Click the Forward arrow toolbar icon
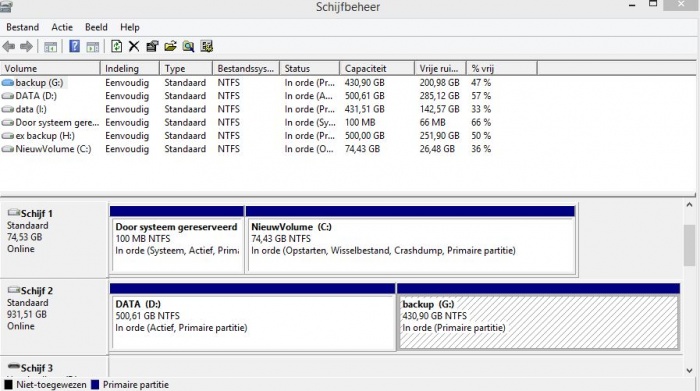This screenshot has height=391, width=700. pos(26,46)
